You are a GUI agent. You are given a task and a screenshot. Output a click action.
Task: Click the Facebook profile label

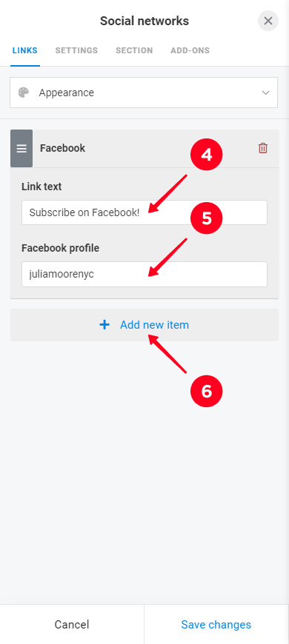(61, 248)
